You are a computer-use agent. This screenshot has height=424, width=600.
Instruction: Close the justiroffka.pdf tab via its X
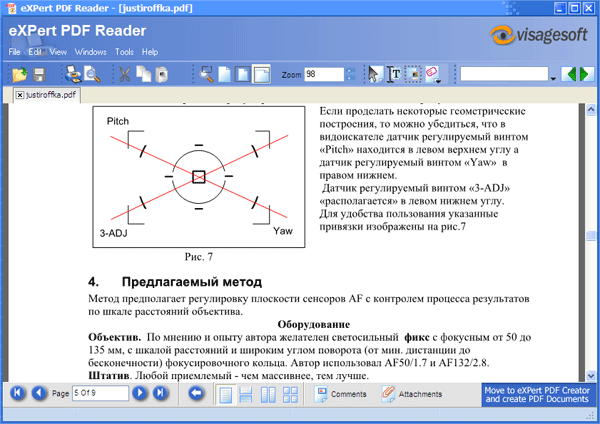pyautogui.click(x=20, y=95)
